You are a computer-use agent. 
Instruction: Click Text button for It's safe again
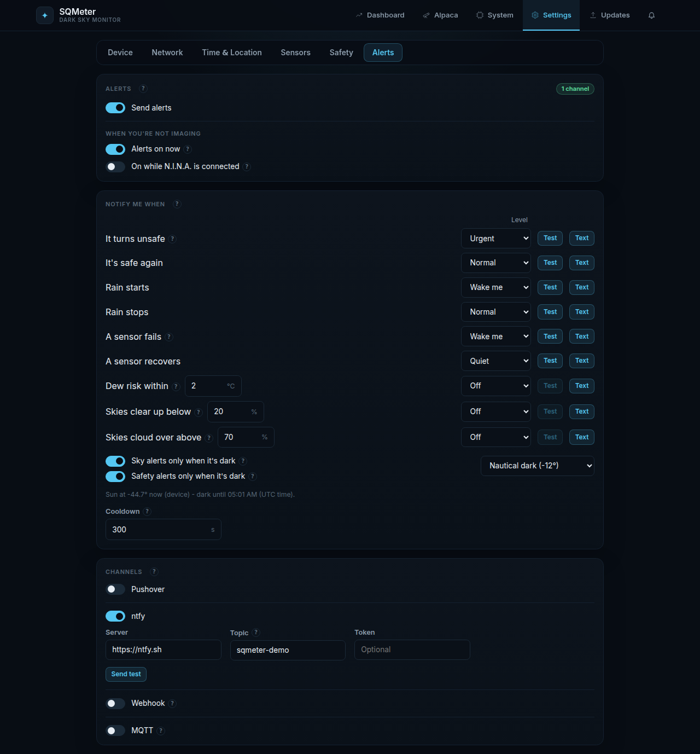pos(582,263)
